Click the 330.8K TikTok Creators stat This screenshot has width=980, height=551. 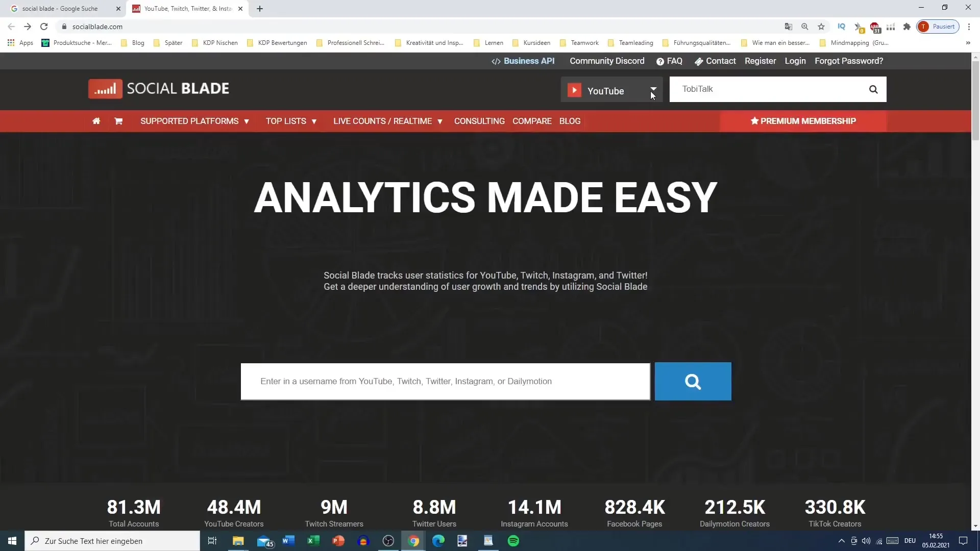pyautogui.click(x=835, y=513)
